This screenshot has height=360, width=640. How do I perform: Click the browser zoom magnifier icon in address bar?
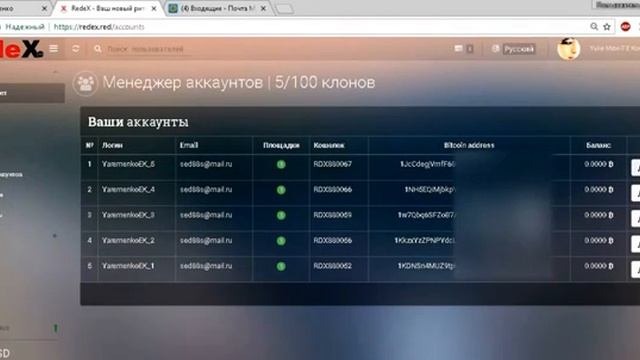[x=594, y=27]
